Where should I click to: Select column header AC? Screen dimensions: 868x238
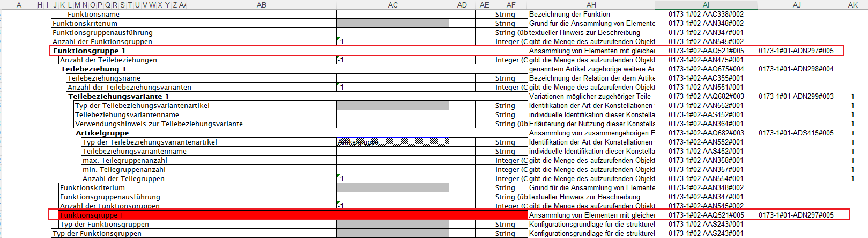click(392, 5)
